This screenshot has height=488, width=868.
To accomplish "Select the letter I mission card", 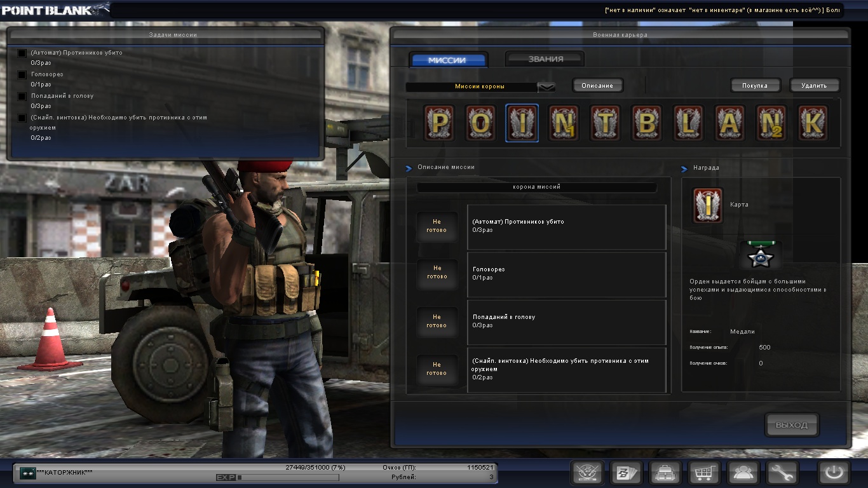I will (x=522, y=123).
